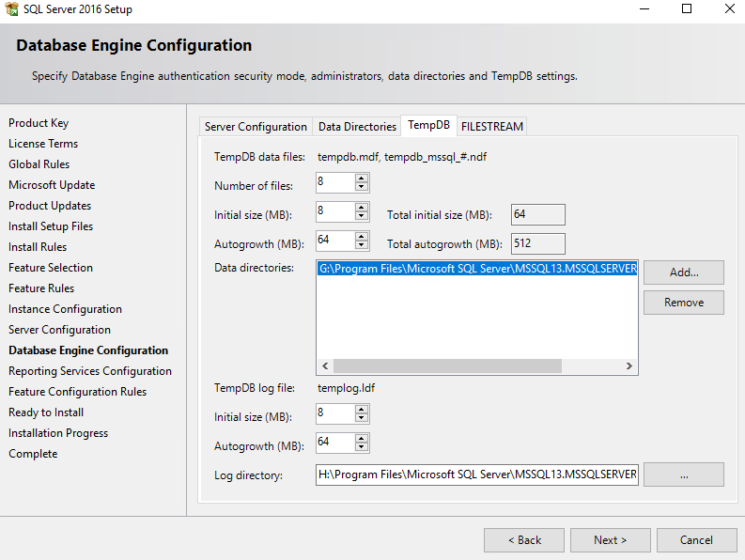
Task: Open the Data Directories tab
Action: pyautogui.click(x=357, y=127)
